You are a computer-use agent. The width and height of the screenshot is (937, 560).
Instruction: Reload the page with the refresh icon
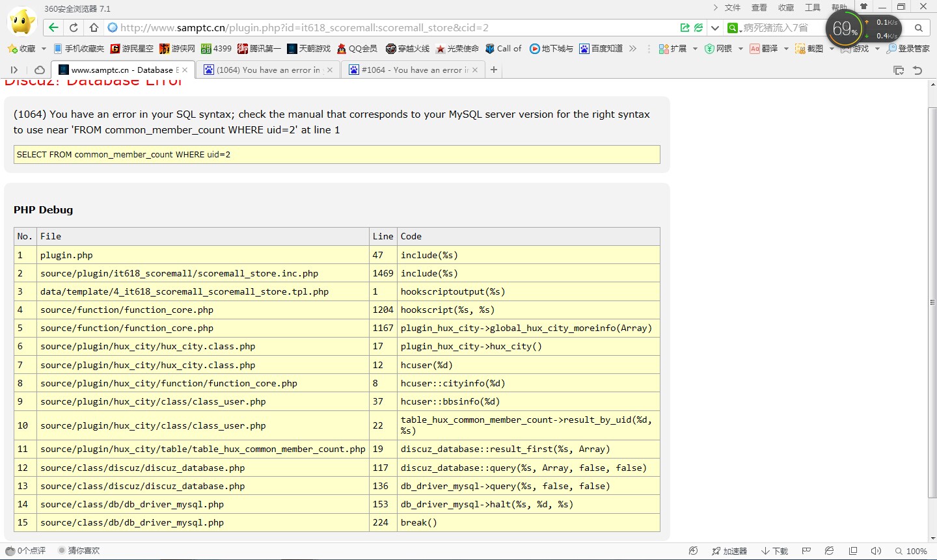[x=74, y=27]
